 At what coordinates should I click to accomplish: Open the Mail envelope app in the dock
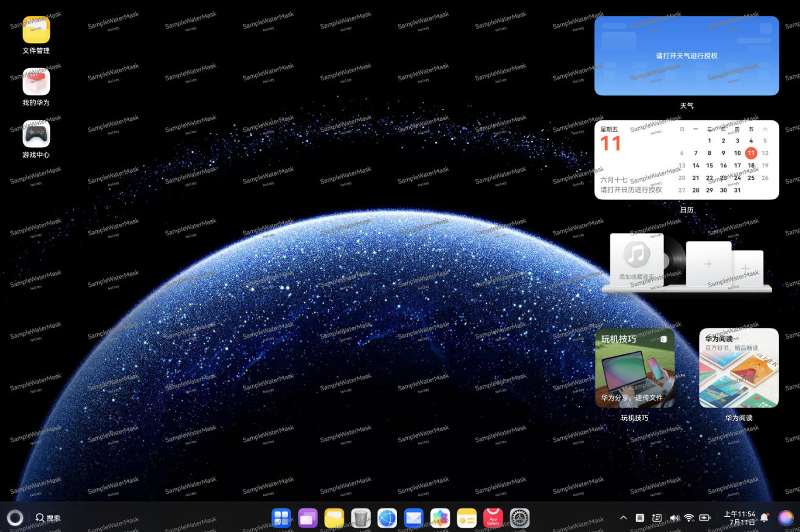(414, 518)
